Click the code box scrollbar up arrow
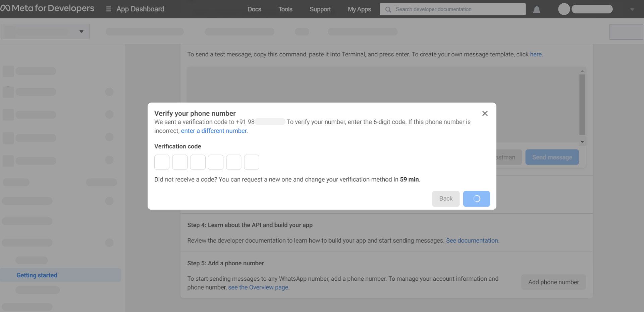 [582, 71]
